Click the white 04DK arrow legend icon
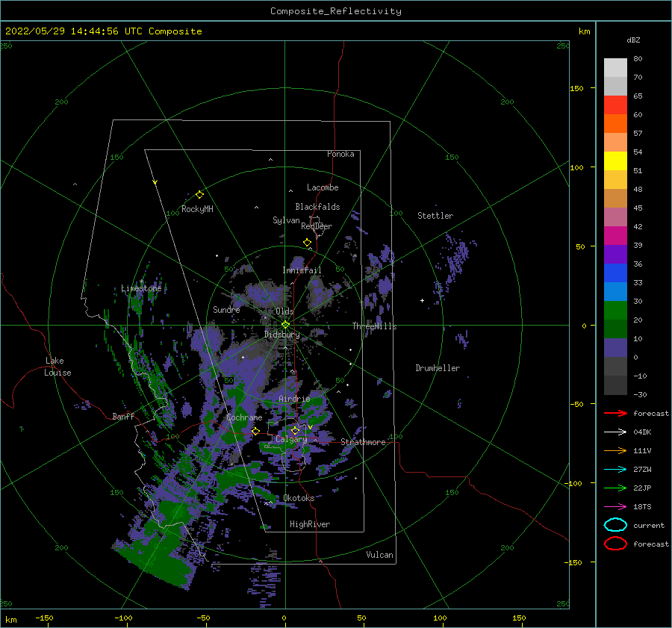Viewport: 672px width, 628px height. tap(615, 432)
